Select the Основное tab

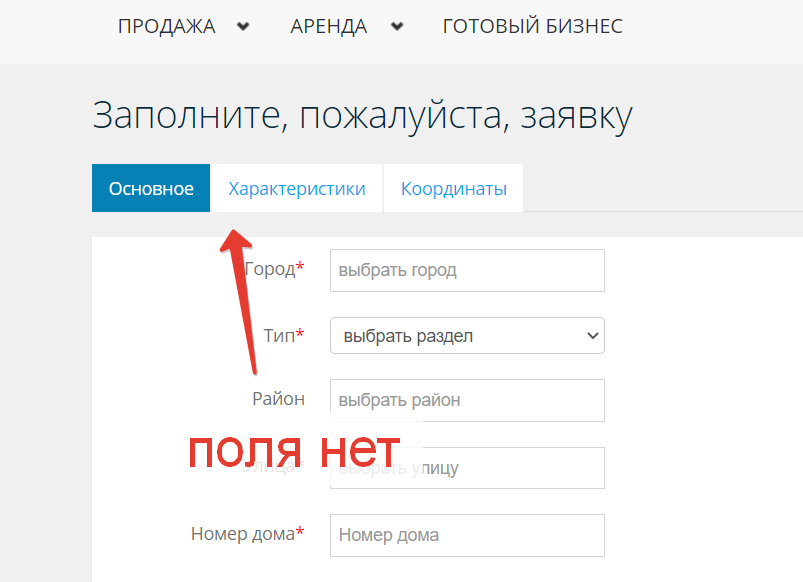coord(151,188)
